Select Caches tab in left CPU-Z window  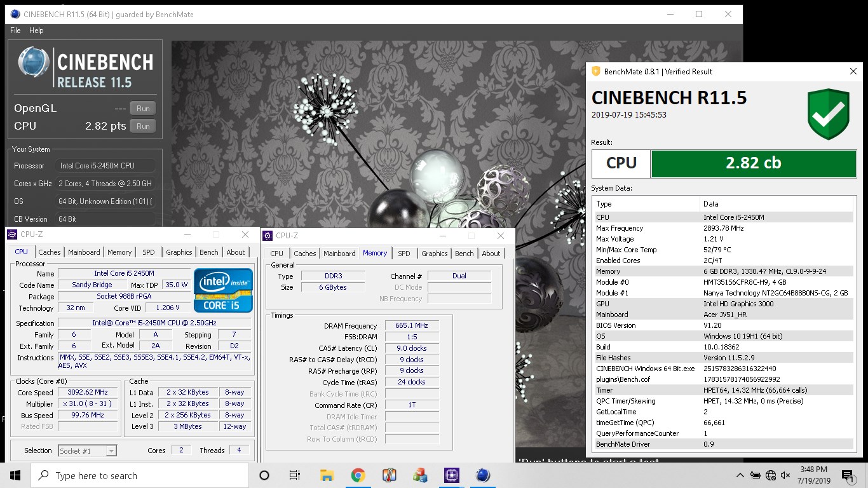point(50,252)
